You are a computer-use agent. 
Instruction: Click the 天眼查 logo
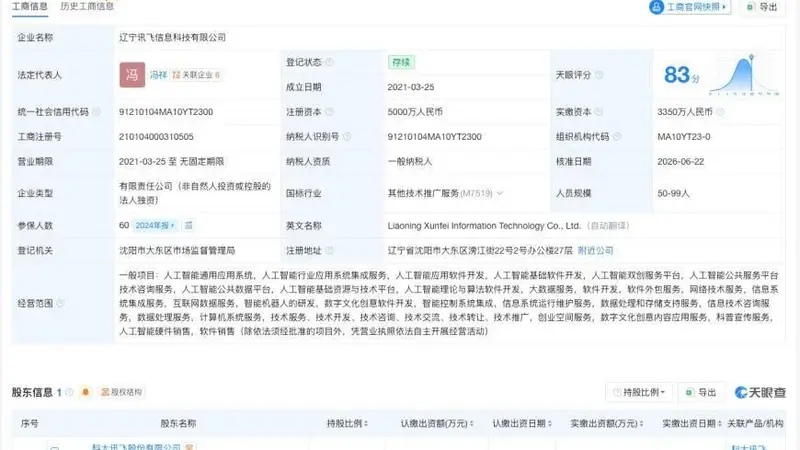pos(760,392)
